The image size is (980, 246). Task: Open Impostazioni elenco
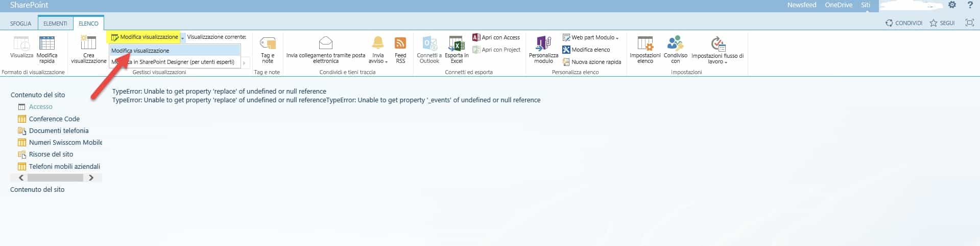(x=645, y=50)
